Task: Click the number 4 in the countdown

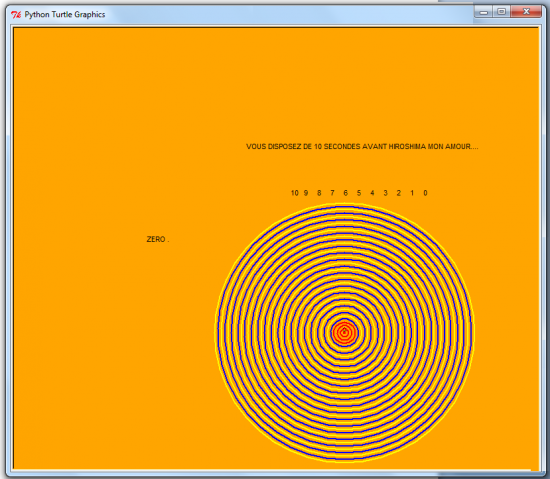Action: 372,193
